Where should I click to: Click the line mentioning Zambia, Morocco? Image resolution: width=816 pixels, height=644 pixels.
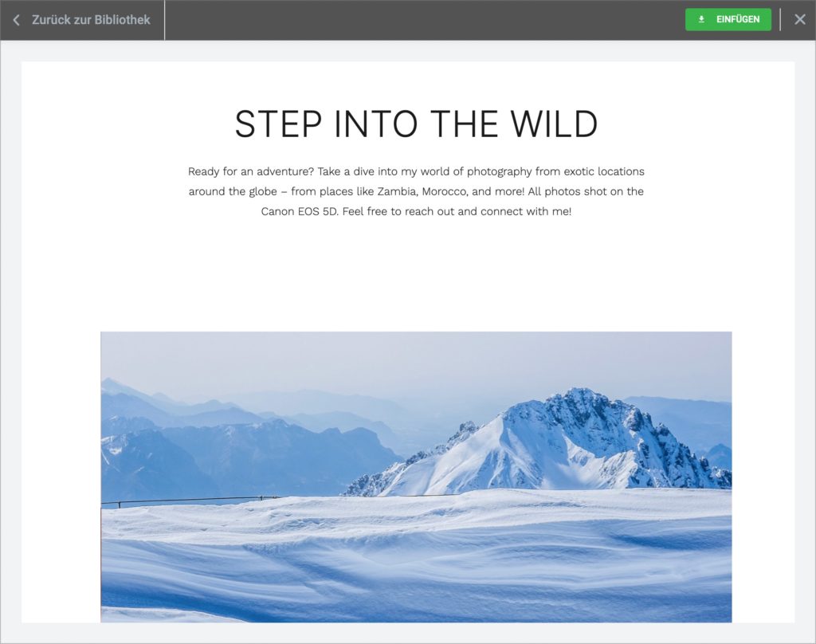click(416, 191)
